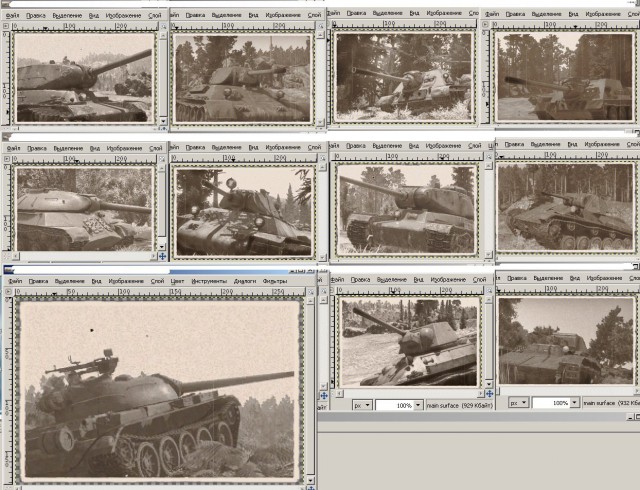Image resolution: width=640 pixels, height=490 pixels.
Task: Click canvas image of tank with round headlights
Action: click(x=243, y=211)
